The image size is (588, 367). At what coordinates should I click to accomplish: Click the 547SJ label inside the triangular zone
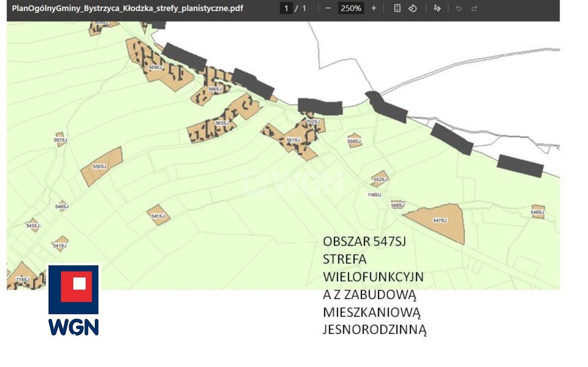click(440, 220)
